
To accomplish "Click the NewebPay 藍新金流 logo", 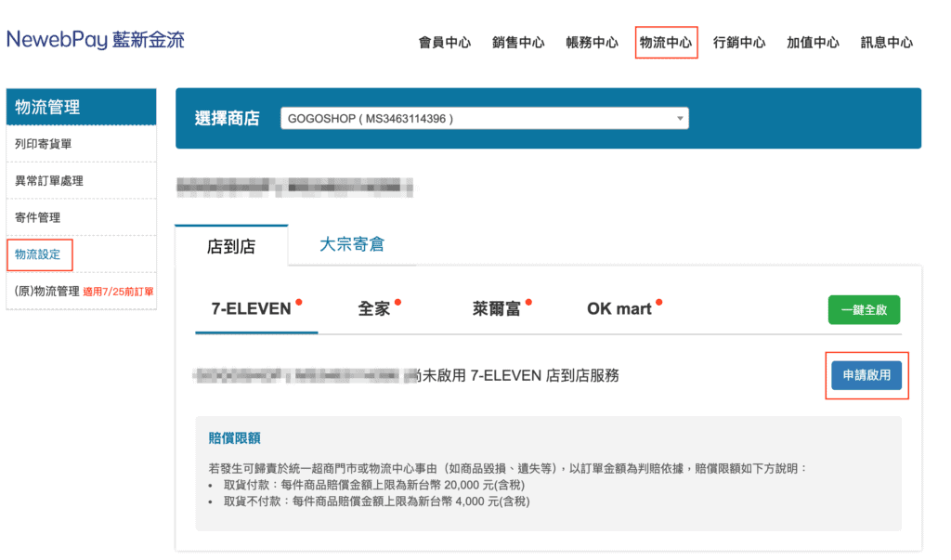I will (x=96, y=40).
